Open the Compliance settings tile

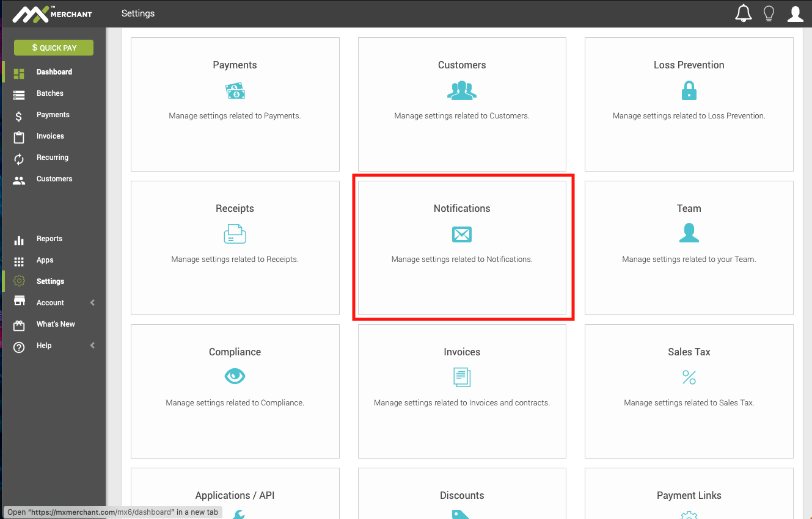[235, 391]
